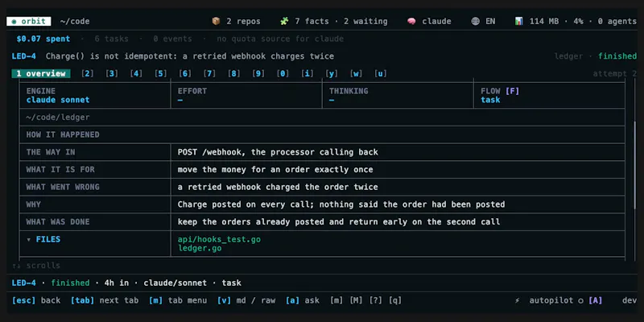Switch to tab [8]

click(x=234, y=74)
